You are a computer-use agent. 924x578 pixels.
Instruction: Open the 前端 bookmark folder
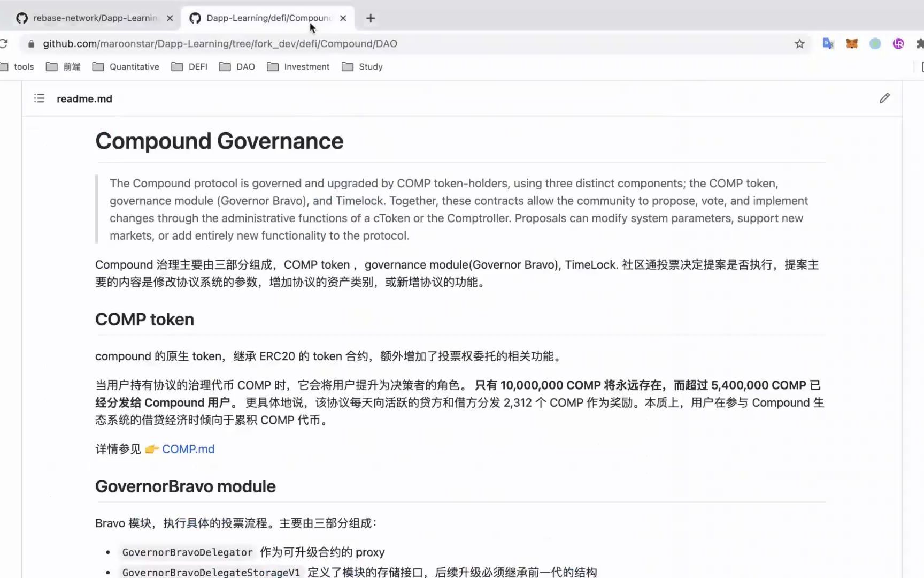[63, 67]
